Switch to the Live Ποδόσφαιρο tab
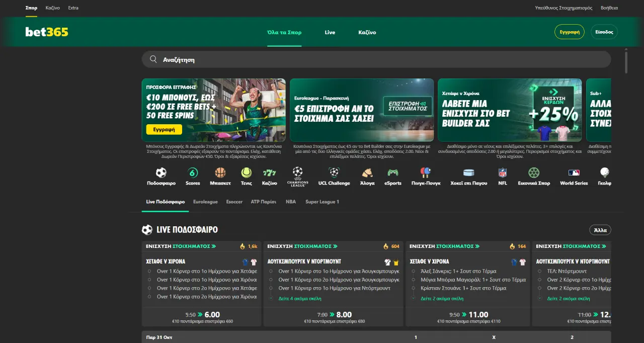Viewport: 644px width, 343px height. (166, 202)
